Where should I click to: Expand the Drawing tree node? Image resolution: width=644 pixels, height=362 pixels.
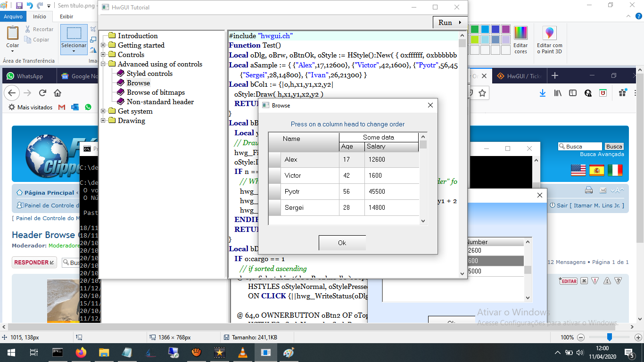pos(104,121)
